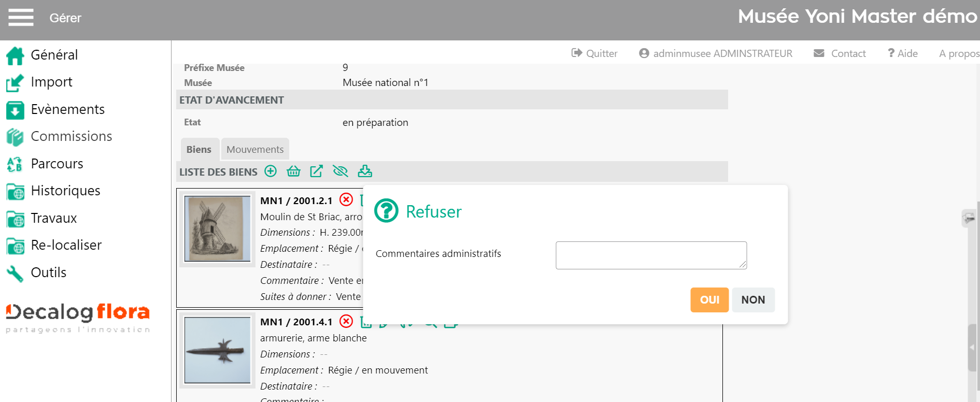Click the Quitter logout link
This screenshot has height=402, width=980.
pos(594,53)
